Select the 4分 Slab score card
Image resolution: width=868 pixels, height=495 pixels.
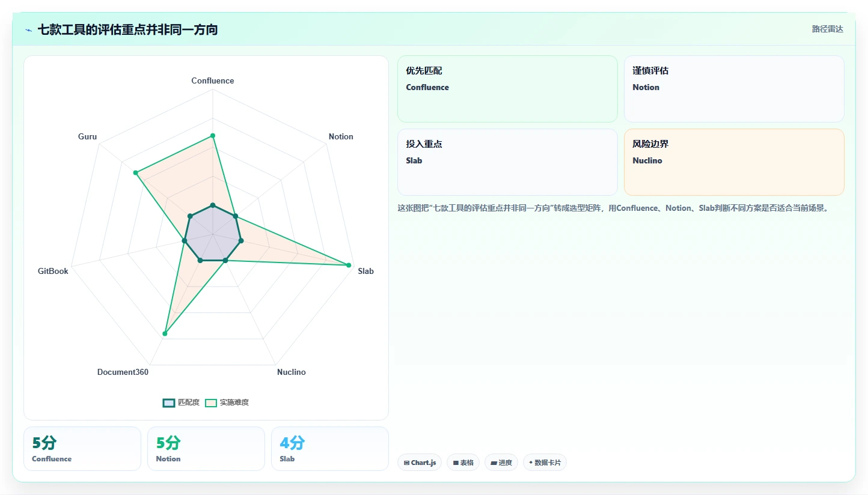click(x=330, y=449)
